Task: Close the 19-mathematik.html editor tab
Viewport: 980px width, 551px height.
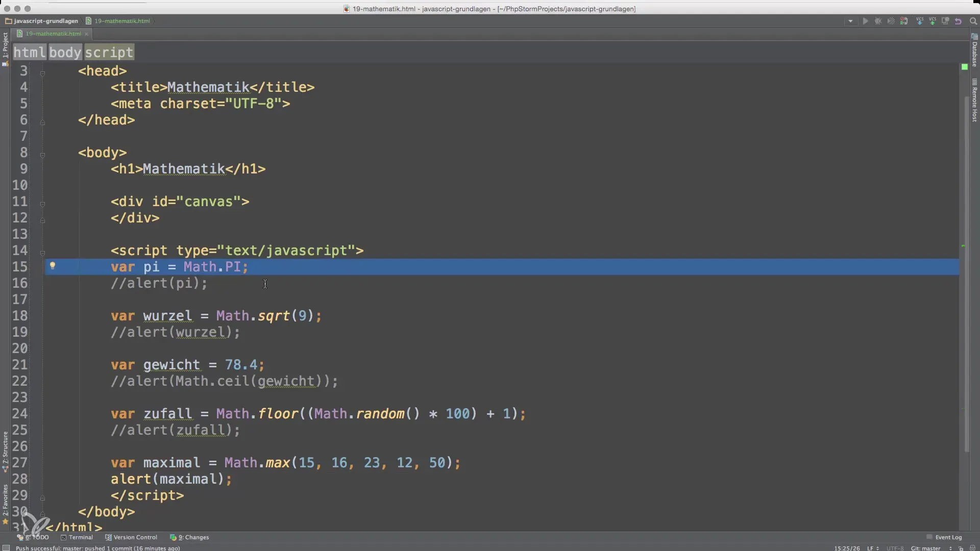Action: click(86, 34)
